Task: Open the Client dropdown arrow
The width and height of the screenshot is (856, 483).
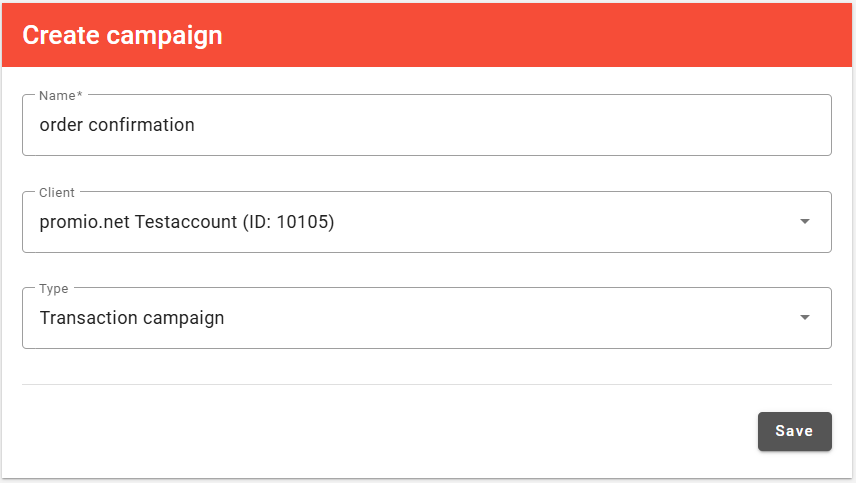Action: (805, 222)
